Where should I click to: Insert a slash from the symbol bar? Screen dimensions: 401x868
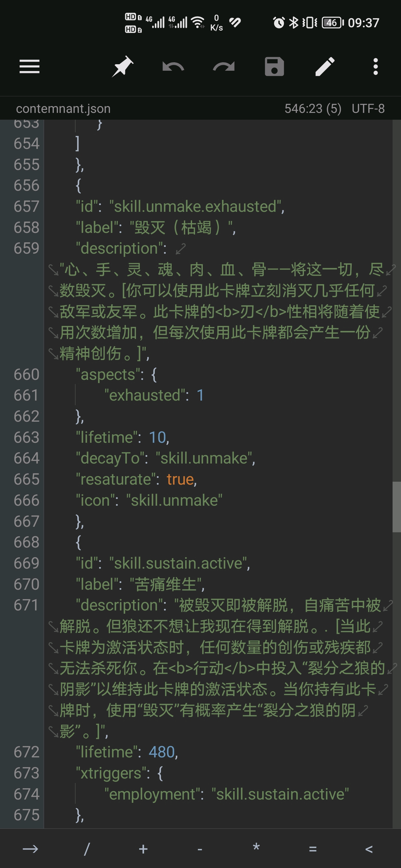tap(87, 849)
